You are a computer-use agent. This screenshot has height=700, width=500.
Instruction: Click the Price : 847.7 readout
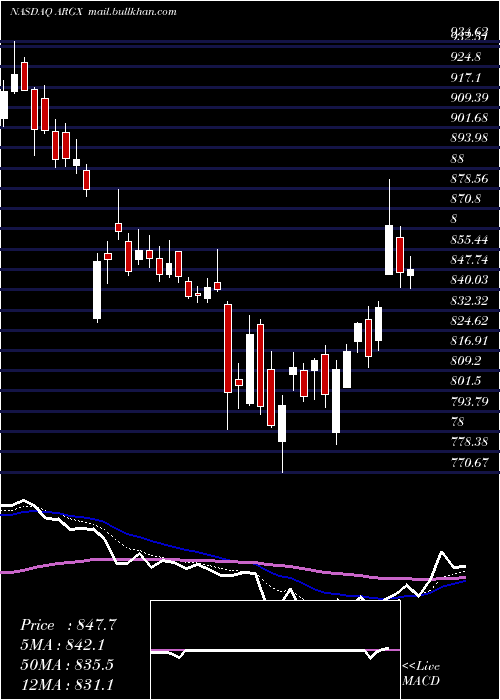coord(68,625)
